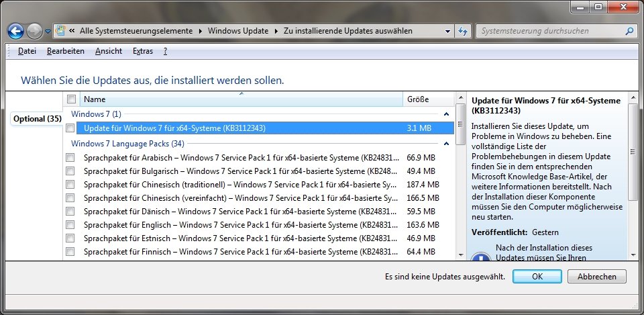Select the Sprachpaket für Chinesisch (traditionell) row

[265, 185]
